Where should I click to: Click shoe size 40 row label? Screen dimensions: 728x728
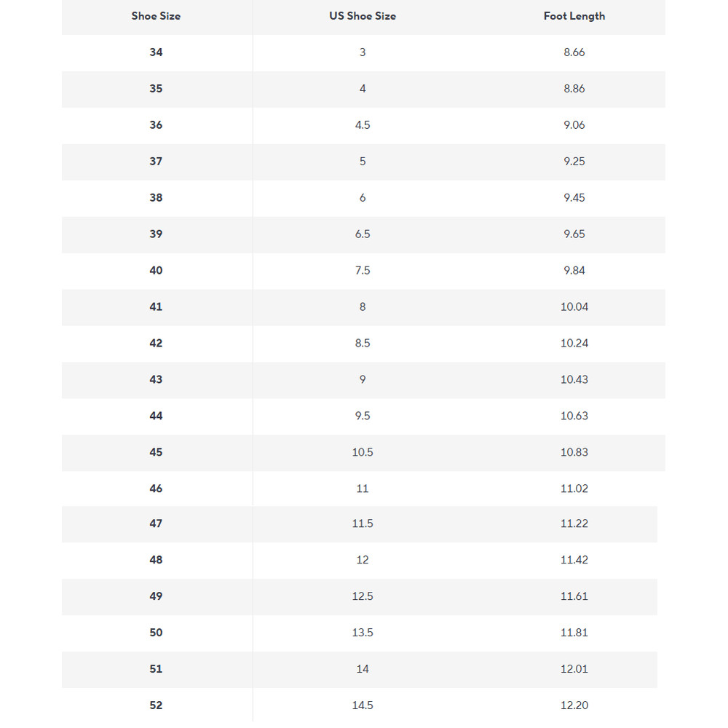(x=156, y=271)
